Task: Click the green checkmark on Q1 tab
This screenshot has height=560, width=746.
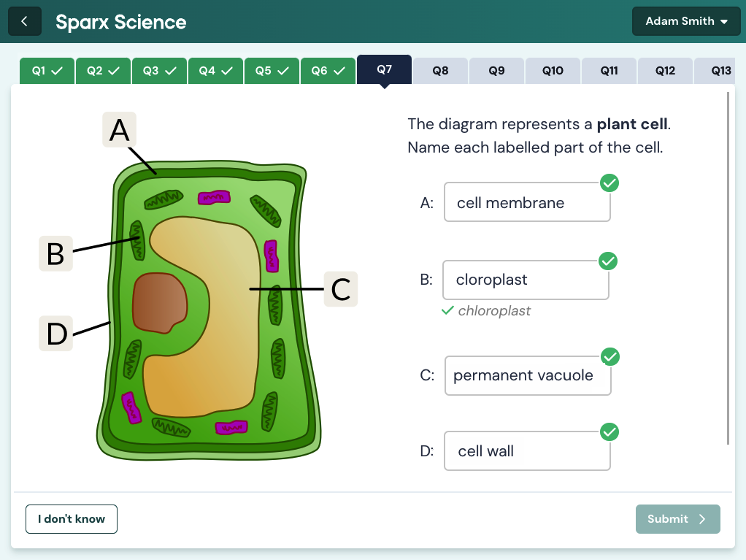Action: [58, 70]
